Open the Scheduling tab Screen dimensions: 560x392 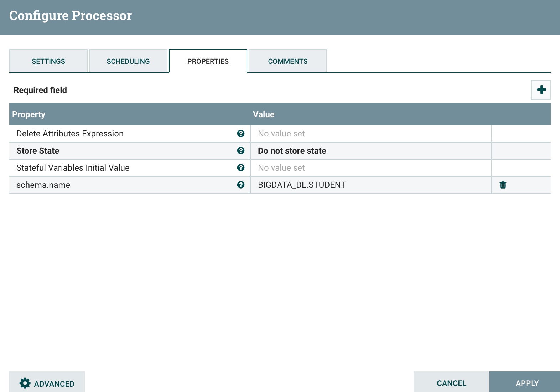(128, 61)
